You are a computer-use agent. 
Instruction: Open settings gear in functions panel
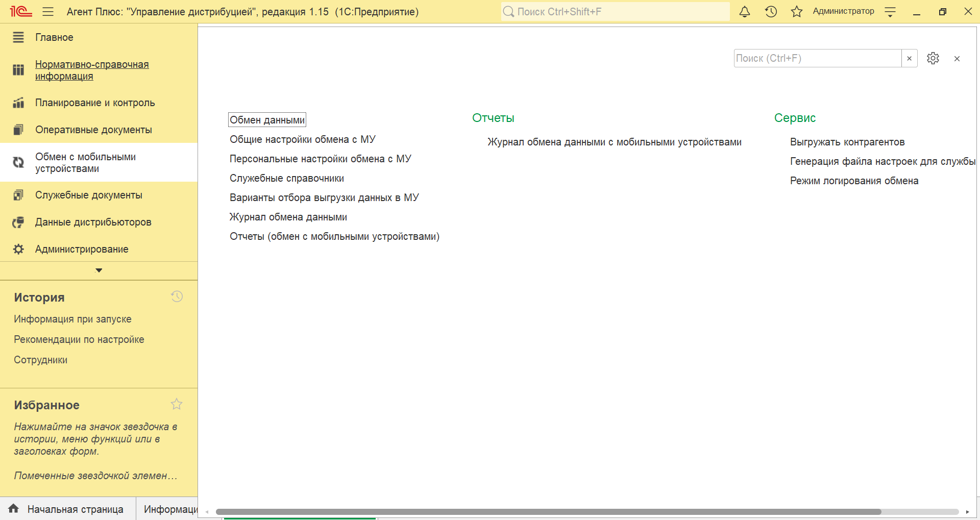[933, 58]
